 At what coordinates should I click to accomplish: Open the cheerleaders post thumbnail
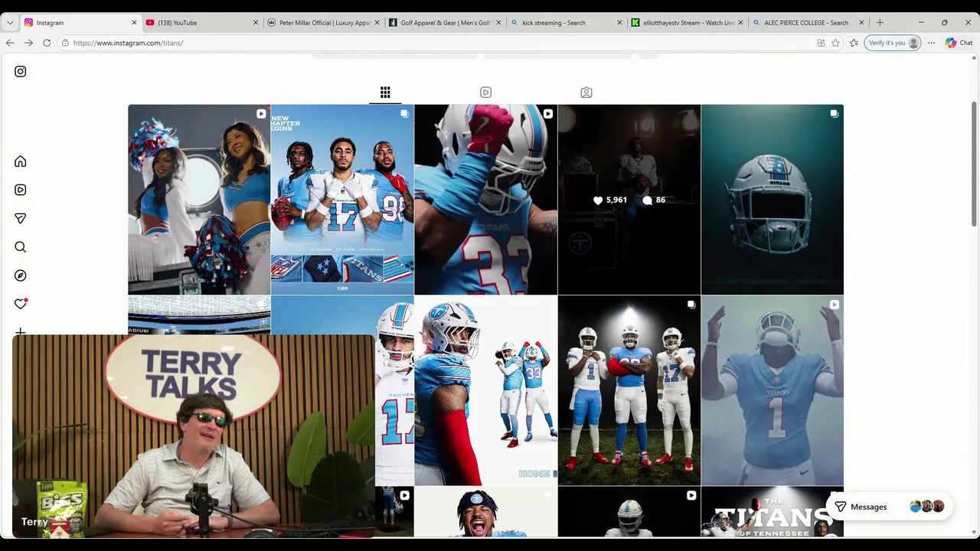[199, 200]
